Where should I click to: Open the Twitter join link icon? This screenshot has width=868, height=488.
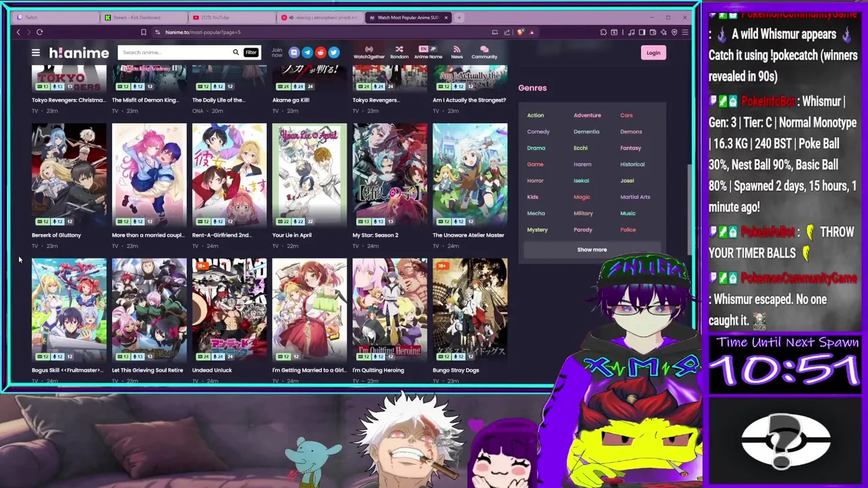[x=334, y=52]
